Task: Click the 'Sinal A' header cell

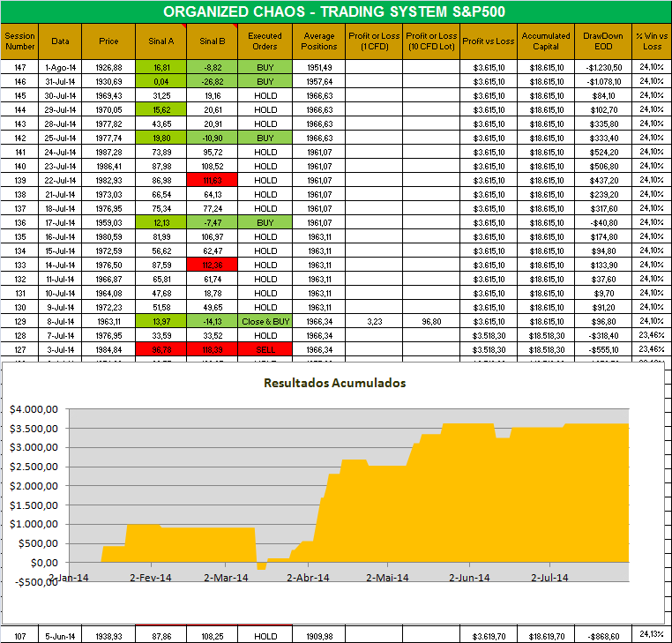Action: point(161,41)
